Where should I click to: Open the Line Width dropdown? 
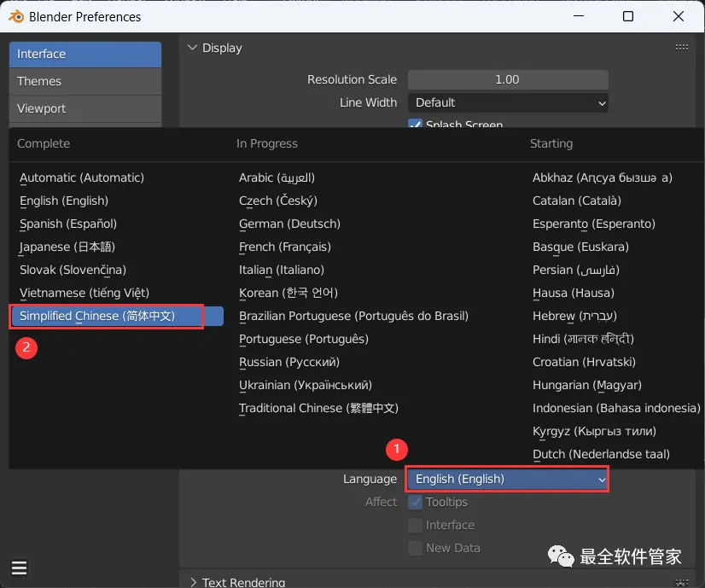pyautogui.click(x=508, y=103)
